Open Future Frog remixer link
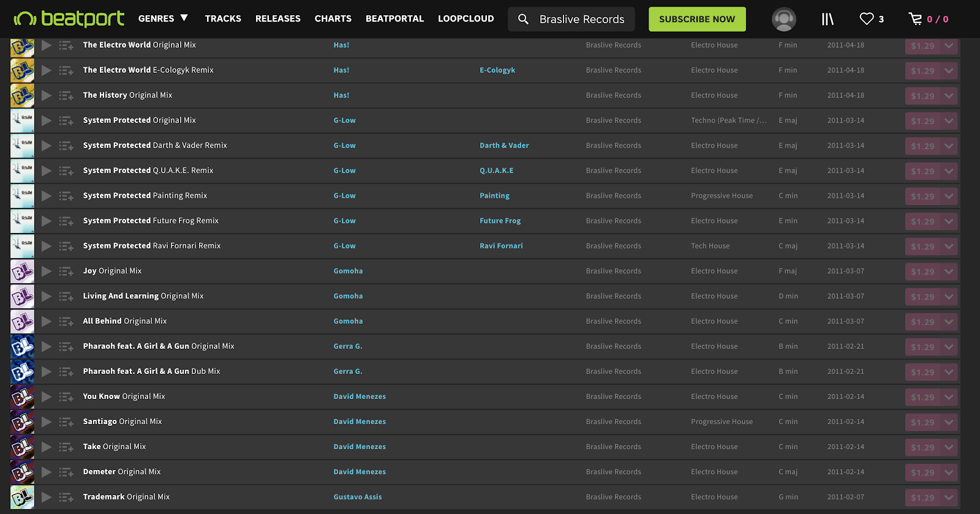This screenshot has width=980, height=514. [x=500, y=221]
